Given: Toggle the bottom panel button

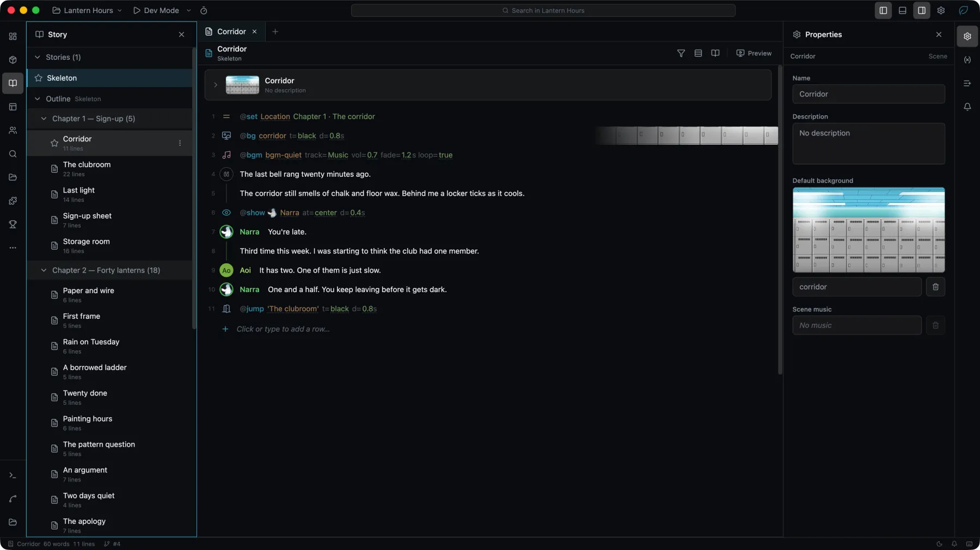Looking at the screenshot, I should [x=902, y=10].
